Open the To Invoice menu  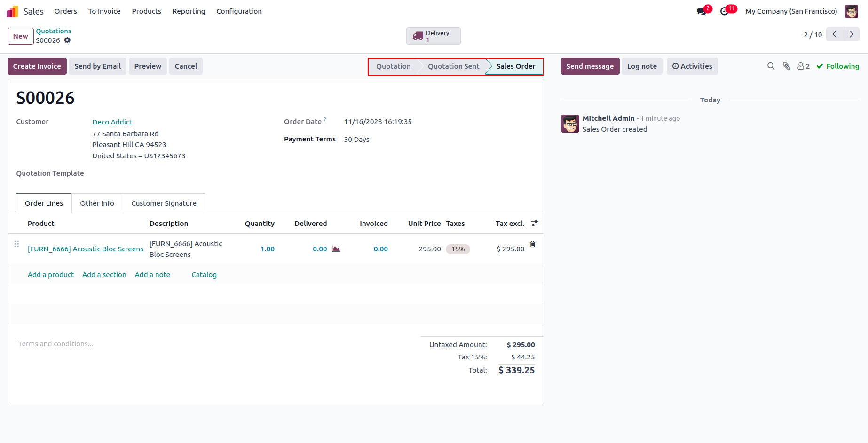[104, 11]
